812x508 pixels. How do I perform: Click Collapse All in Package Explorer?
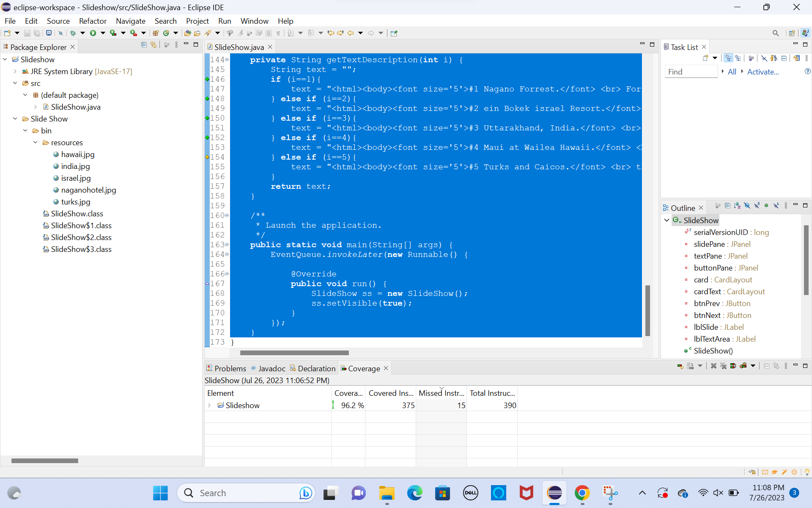click(144, 45)
